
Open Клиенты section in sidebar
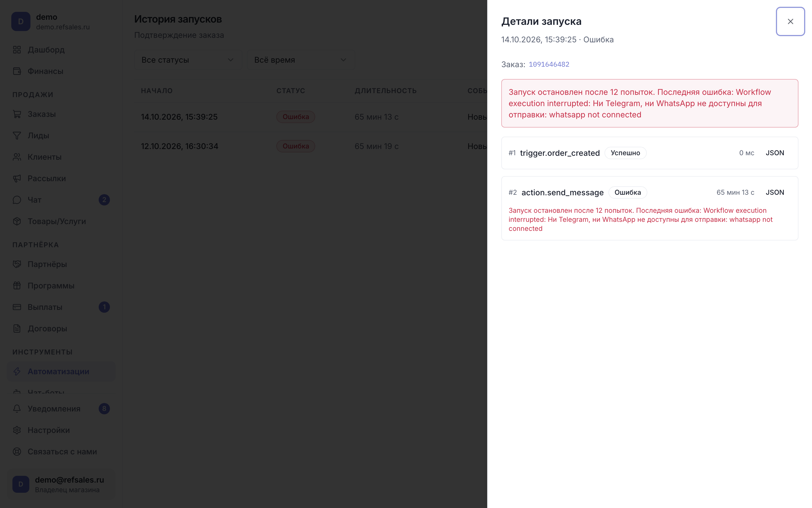coord(61,157)
